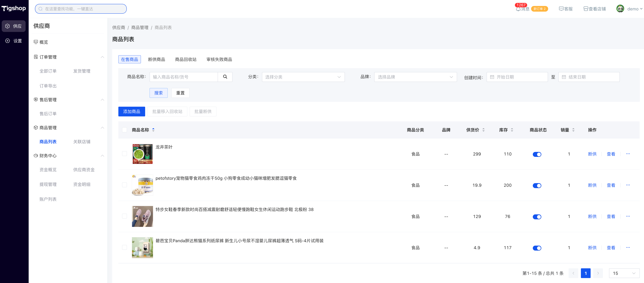The image size is (644, 283).
Task: Switch to 断供商品 tab
Action: point(157,59)
